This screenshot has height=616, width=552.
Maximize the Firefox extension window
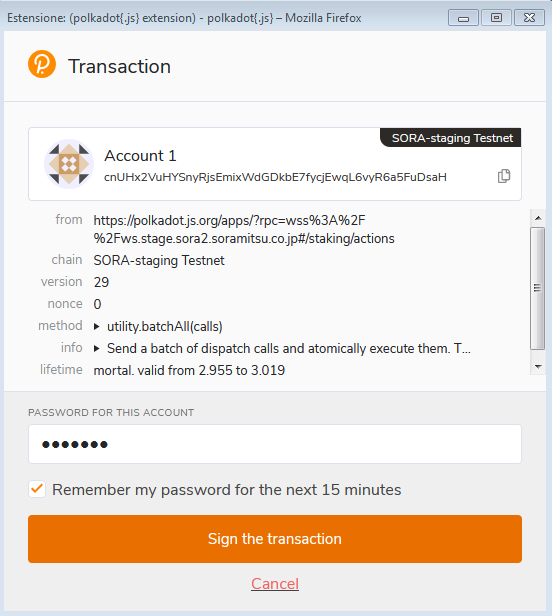(x=496, y=18)
